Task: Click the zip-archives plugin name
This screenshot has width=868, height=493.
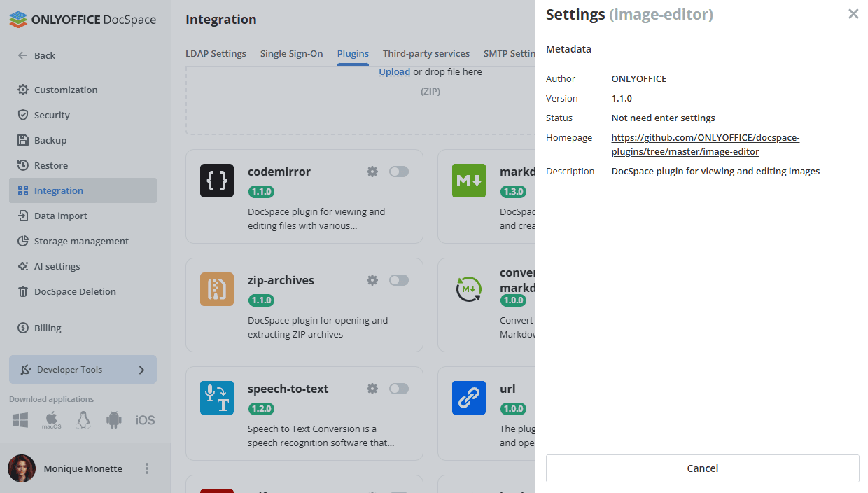Action: point(281,280)
